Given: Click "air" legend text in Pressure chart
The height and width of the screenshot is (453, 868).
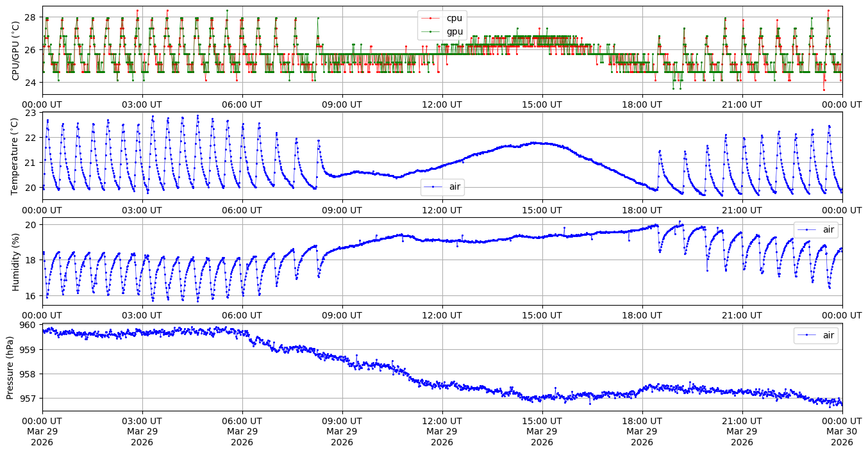Looking at the screenshot, I should click(x=828, y=335).
